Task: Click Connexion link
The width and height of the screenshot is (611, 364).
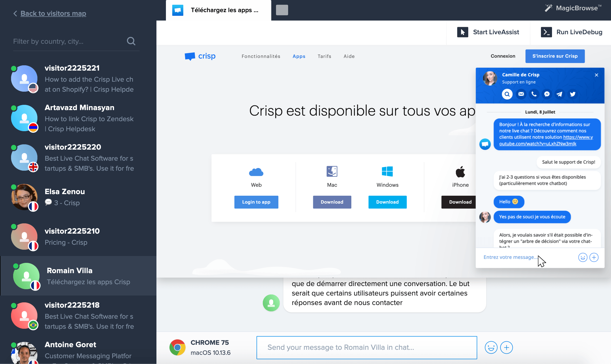Action: (x=503, y=56)
